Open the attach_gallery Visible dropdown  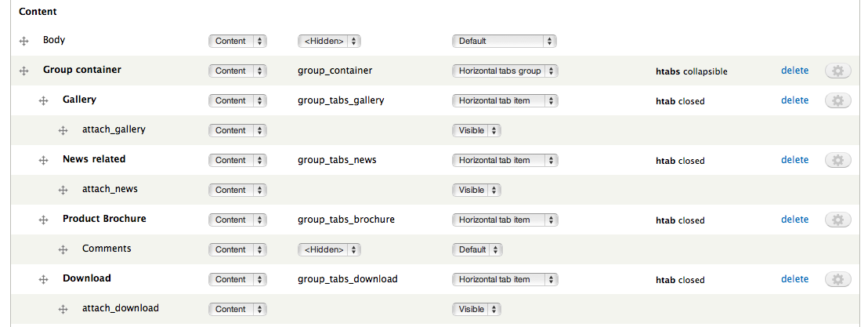click(476, 130)
